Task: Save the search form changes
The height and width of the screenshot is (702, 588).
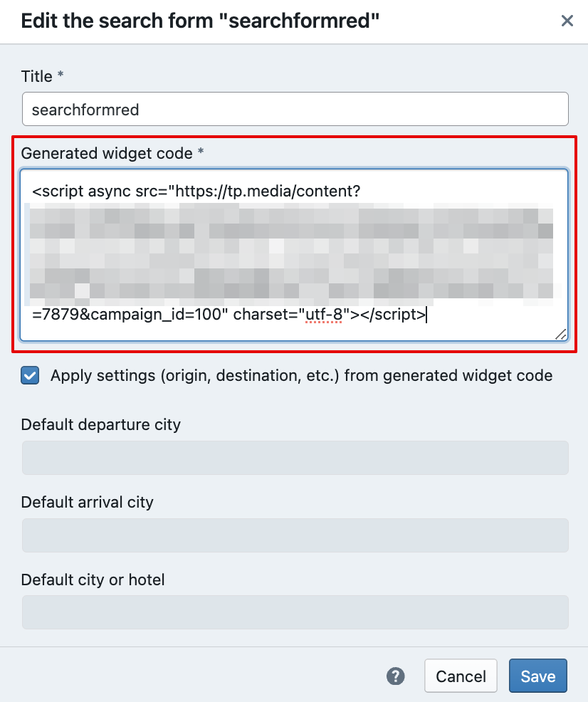Action: (x=537, y=676)
